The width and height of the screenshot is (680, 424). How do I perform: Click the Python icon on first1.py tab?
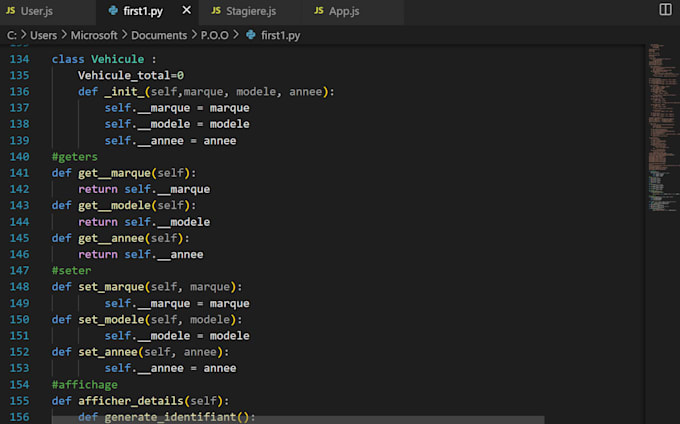point(113,10)
